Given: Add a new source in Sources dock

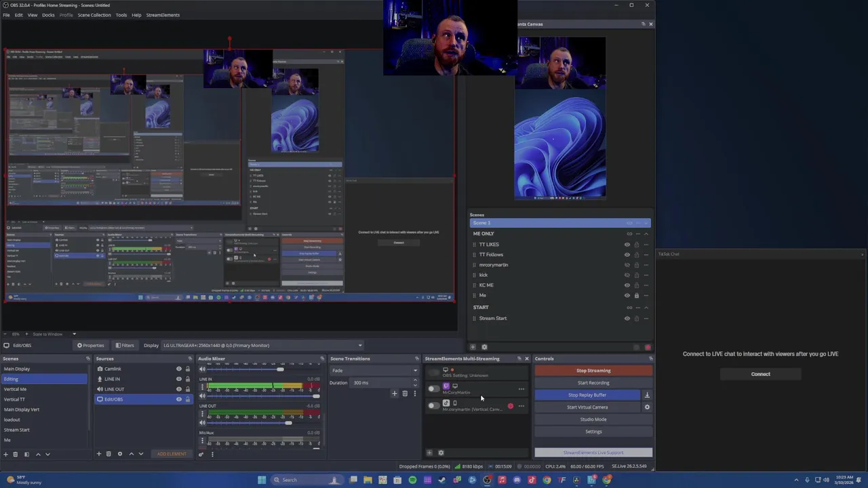Looking at the screenshot, I should click(x=98, y=454).
